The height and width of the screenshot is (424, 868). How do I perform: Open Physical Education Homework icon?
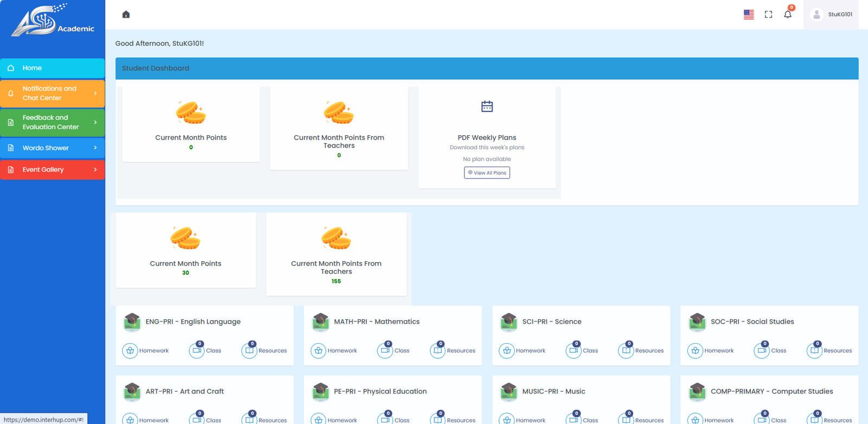(x=318, y=420)
